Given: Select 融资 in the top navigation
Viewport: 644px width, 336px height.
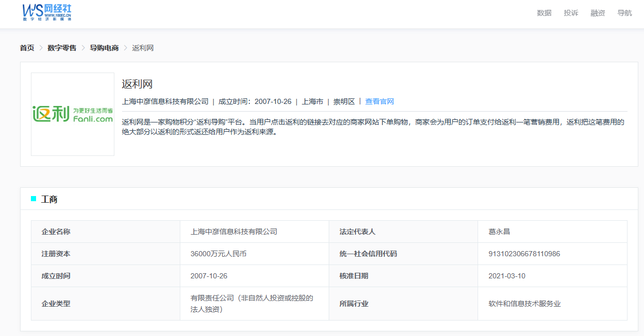Looking at the screenshot, I should pos(598,13).
